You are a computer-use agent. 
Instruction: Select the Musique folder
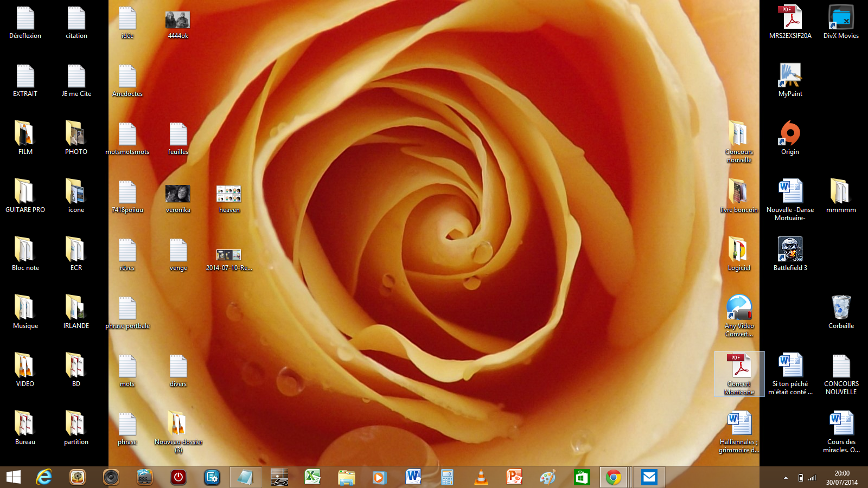tap(25, 312)
